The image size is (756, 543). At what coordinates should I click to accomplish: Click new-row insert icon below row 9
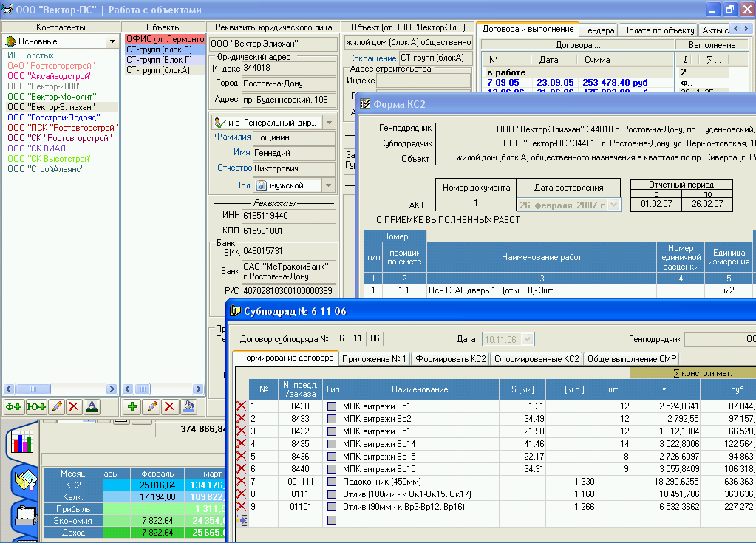pos(242,520)
